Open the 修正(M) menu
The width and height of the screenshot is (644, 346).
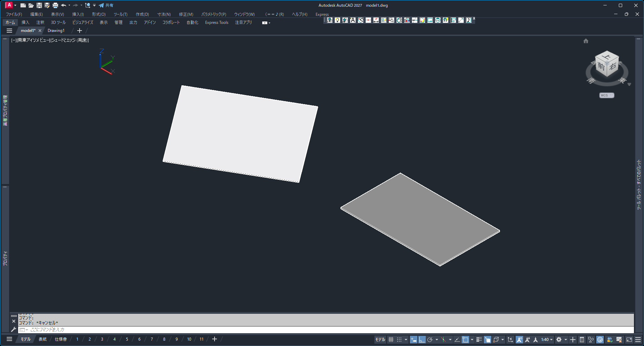pos(186,14)
